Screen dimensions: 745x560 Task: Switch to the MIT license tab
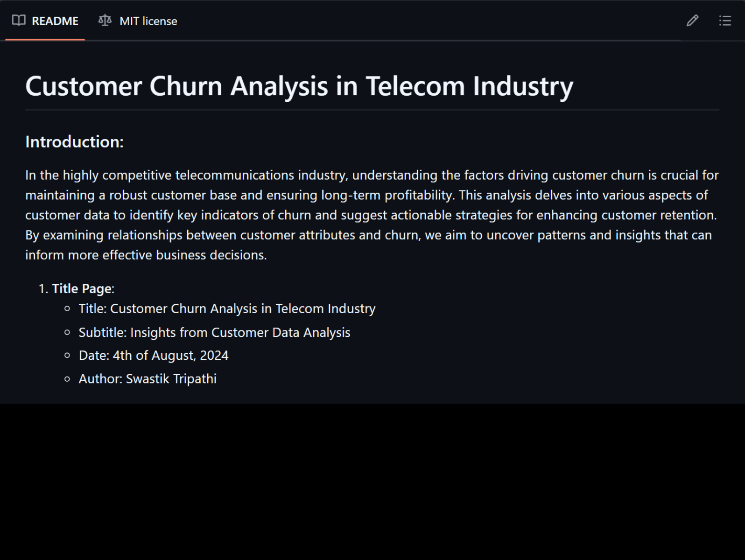click(148, 21)
